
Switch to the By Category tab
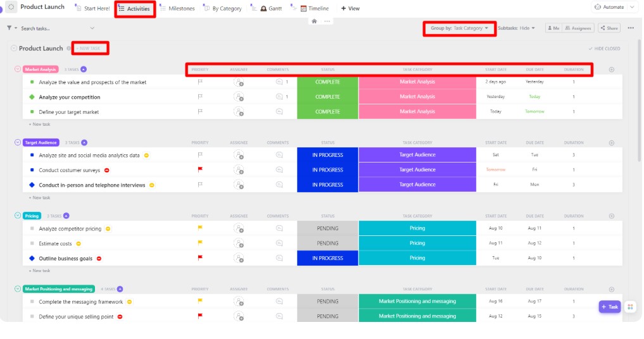click(x=222, y=8)
